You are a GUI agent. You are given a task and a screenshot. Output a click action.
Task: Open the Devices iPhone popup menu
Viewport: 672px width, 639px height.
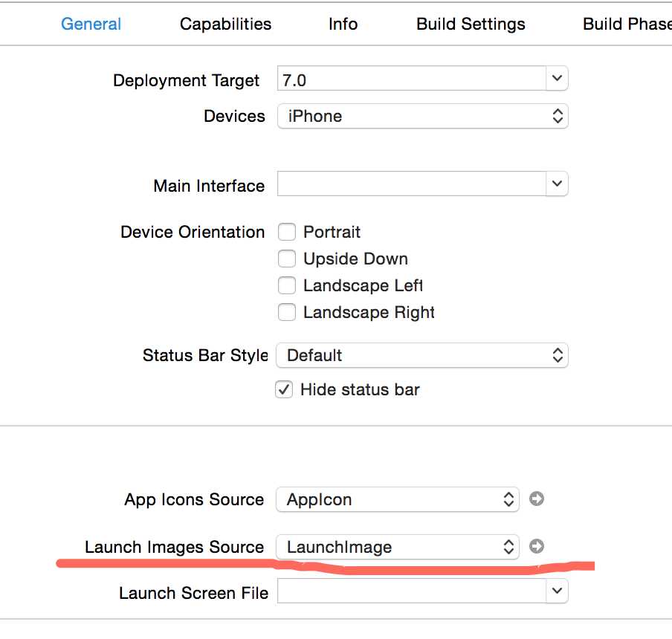pyautogui.click(x=422, y=116)
